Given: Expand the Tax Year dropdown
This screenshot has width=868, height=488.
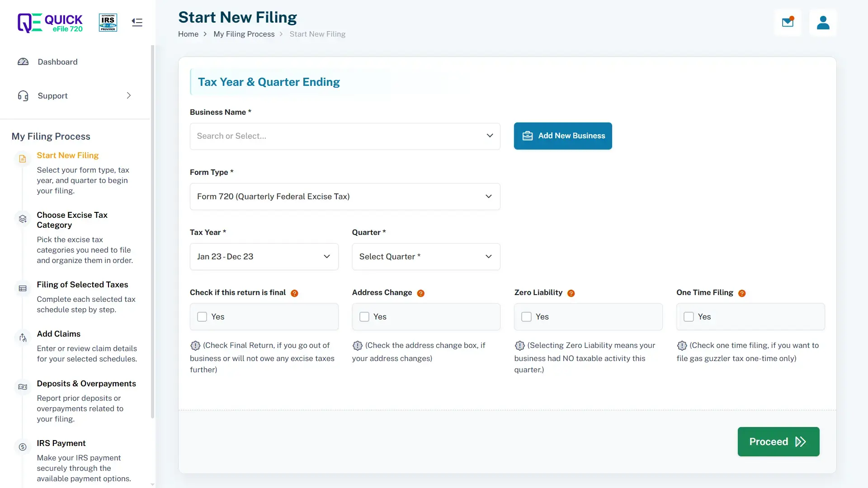Looking at the screenshot, I should 264,257.
